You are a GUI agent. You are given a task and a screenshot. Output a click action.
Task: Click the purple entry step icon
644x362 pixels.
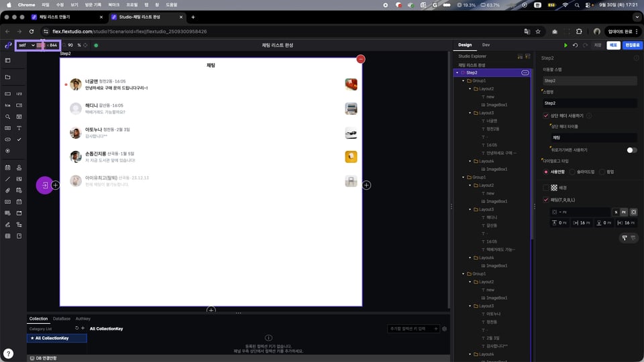pos(44,185)
